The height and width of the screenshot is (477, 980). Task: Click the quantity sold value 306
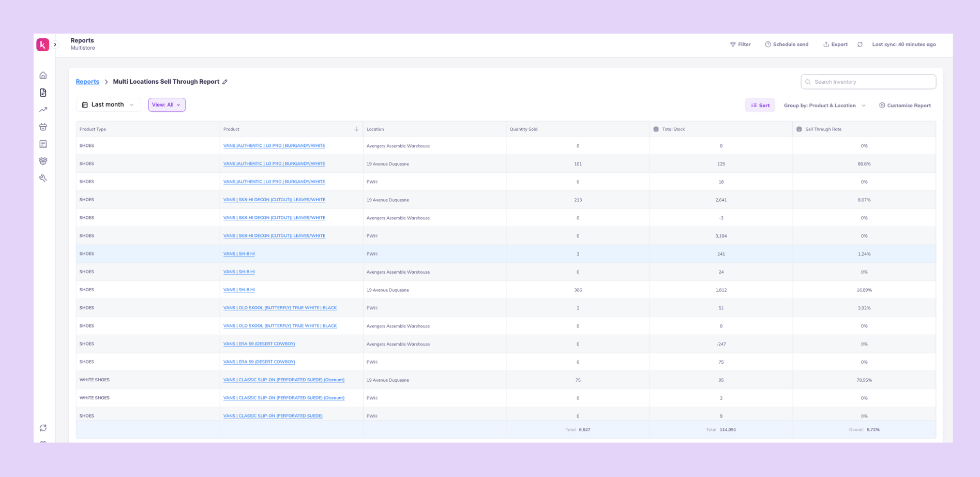point(578,290)
